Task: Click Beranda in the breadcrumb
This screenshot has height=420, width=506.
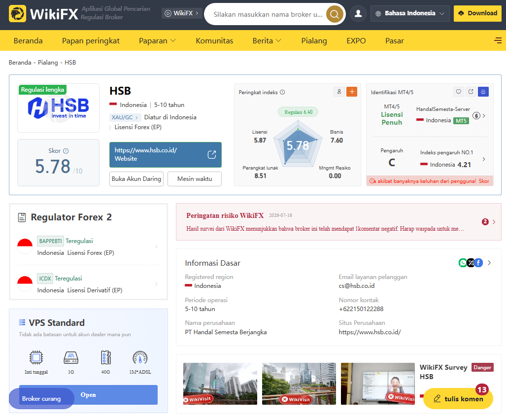Action: (x=20, y=62)
